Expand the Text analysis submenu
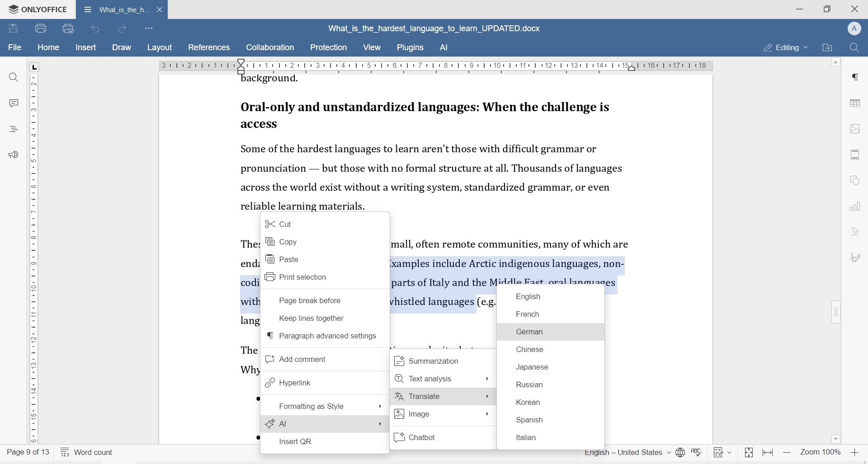The image size is (868, 464). pyautogui.click(x=443, y=379)
